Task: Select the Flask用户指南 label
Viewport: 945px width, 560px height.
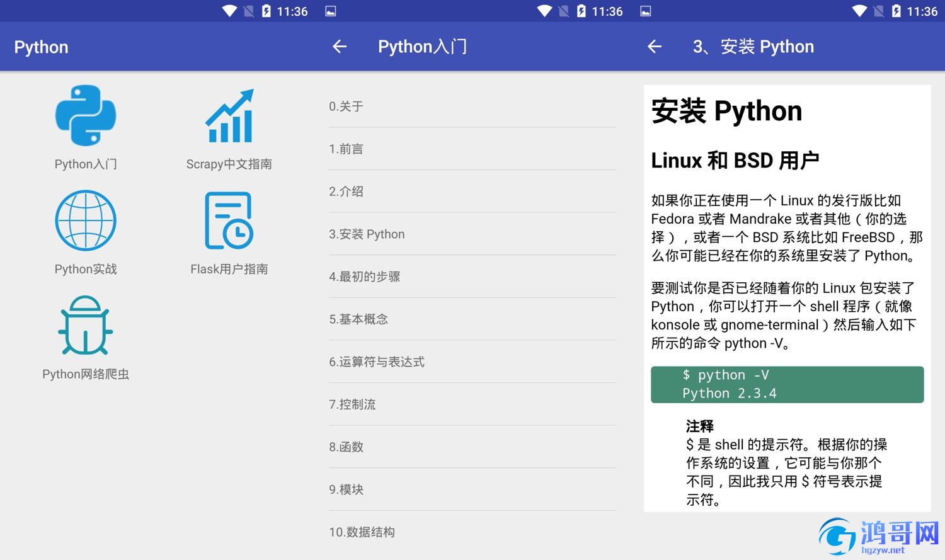Action: [x=229, y=269]
